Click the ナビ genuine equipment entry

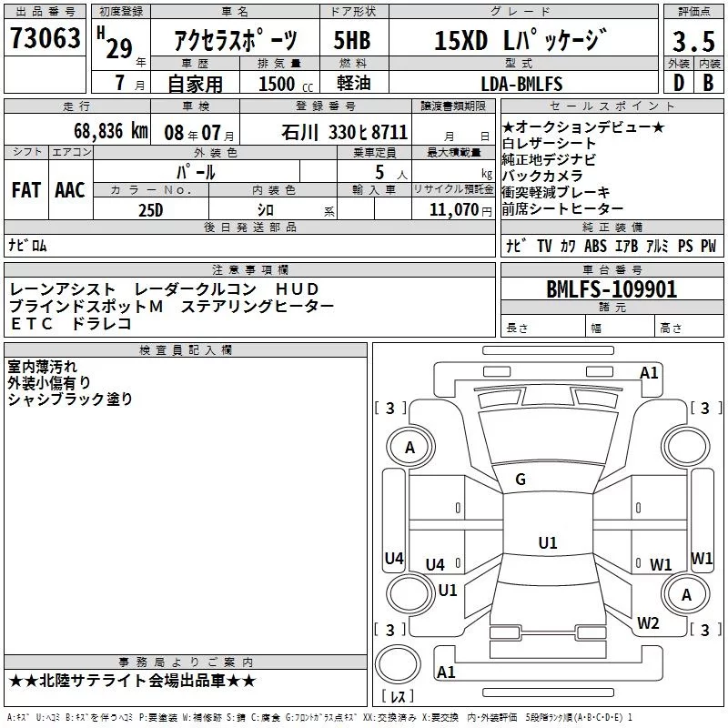tap(516, 246)
